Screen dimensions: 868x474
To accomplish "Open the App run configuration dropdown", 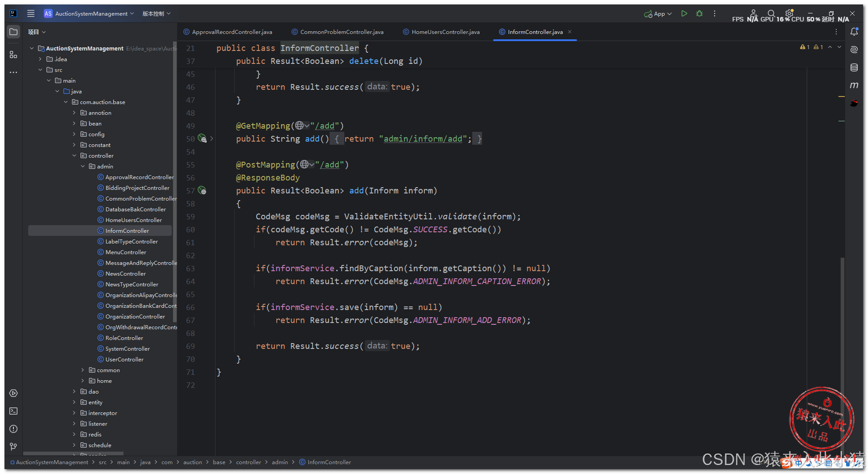I will [658, 13].
